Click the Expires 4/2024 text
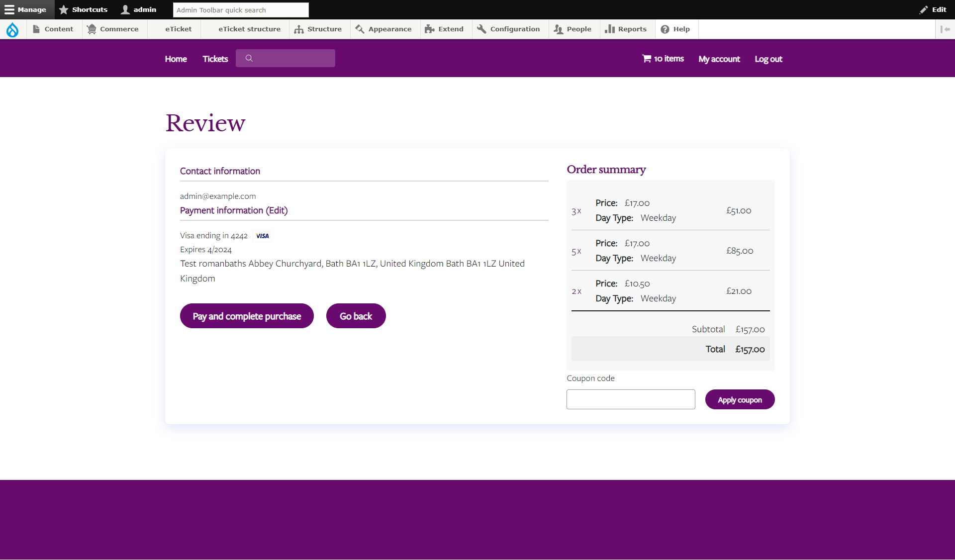Image resolution: width=955 pixels, height=560 pixels. 206,250
